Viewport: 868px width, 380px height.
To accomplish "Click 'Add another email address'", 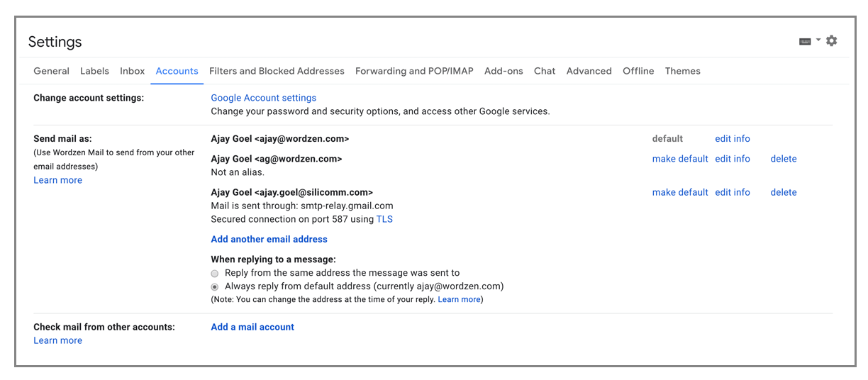I will click(269, 240).
